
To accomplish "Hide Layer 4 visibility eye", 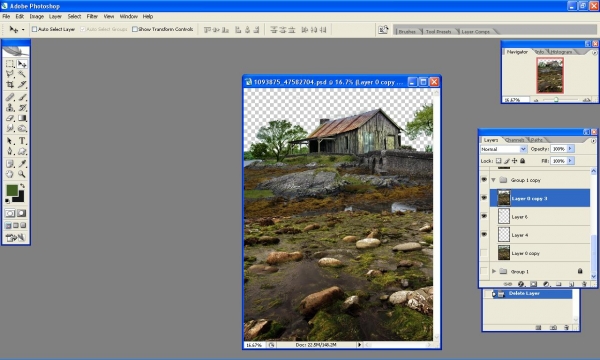I will [x=484, y=235].
